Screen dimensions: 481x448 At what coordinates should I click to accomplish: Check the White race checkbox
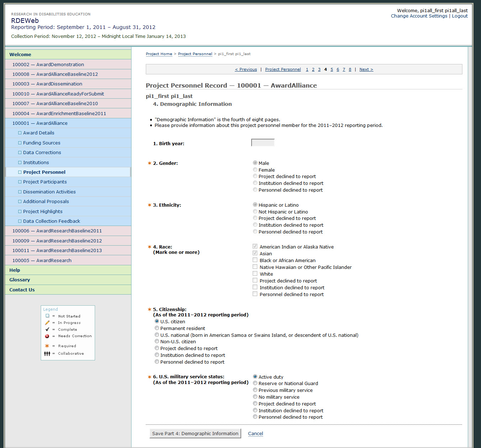pos(255,274)
